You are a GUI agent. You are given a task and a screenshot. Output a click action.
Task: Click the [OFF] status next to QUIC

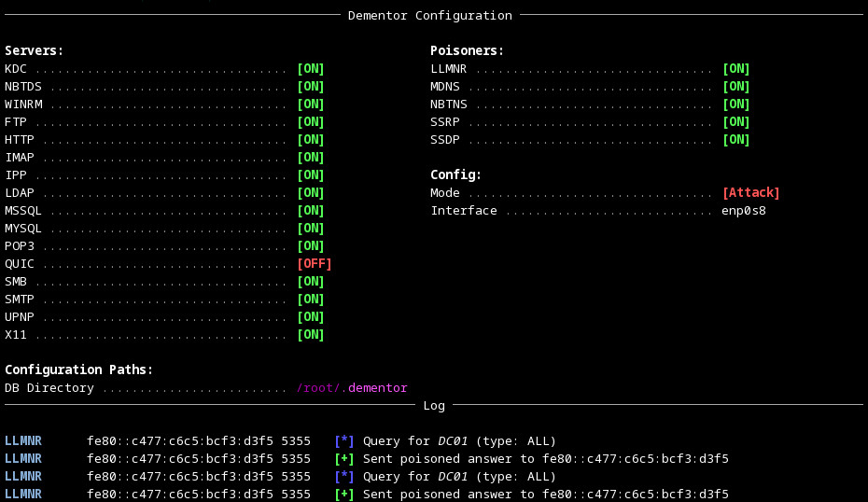coord(314,264)
